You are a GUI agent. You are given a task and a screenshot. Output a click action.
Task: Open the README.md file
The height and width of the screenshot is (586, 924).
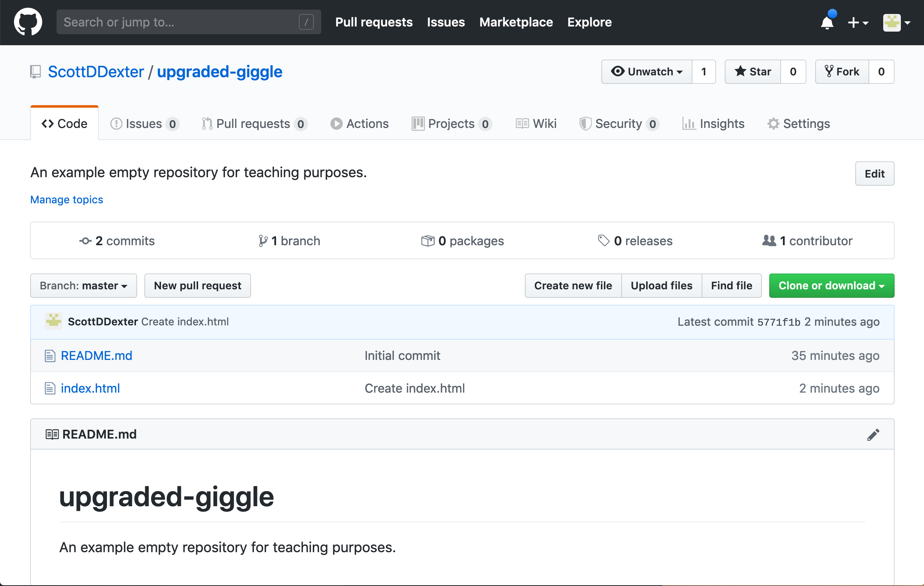click(x=96, y=356)
